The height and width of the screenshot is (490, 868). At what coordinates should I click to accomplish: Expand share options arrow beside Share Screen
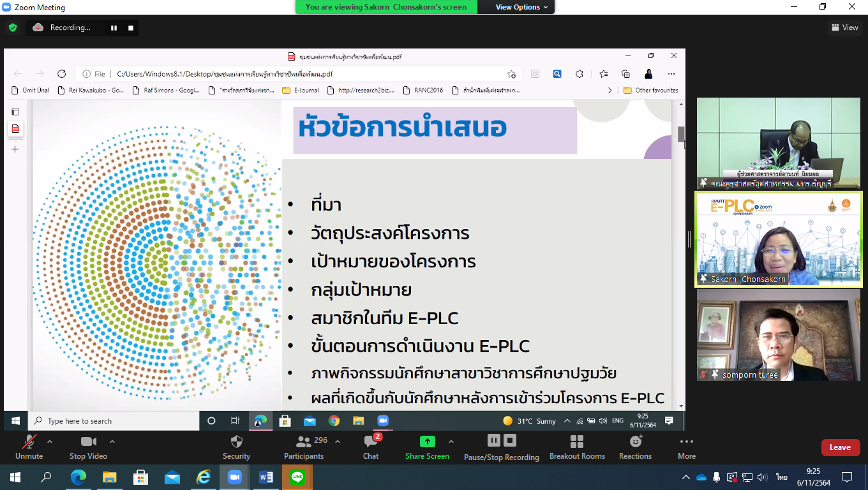[x=451, y=442]
